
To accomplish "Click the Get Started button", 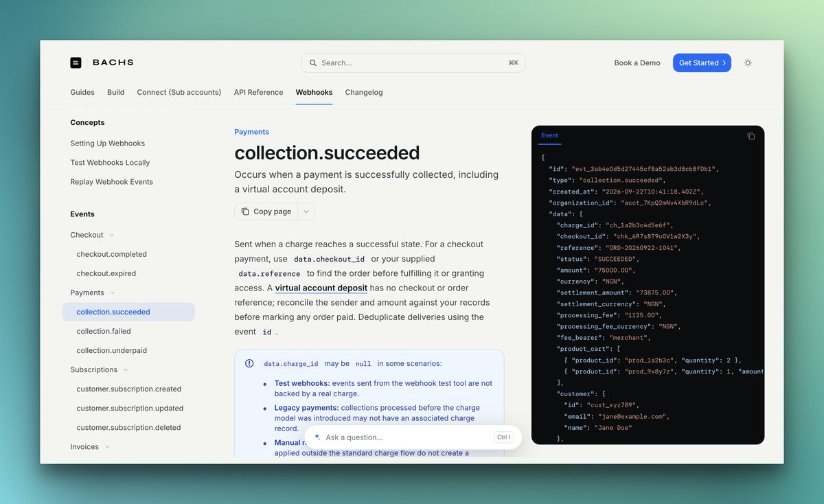I will (x=702, y=62).
